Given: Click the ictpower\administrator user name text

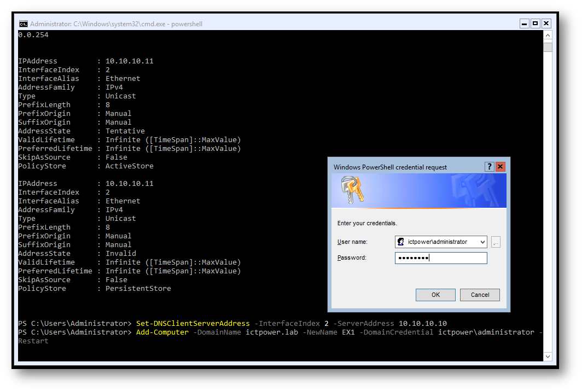Looking at the screenshot, I should [x=438, y=242].
